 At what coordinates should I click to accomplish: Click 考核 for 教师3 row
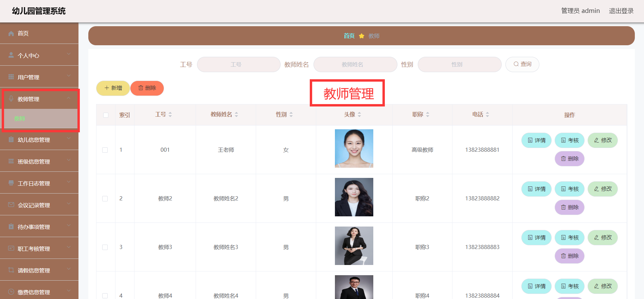tap(570, 237)
